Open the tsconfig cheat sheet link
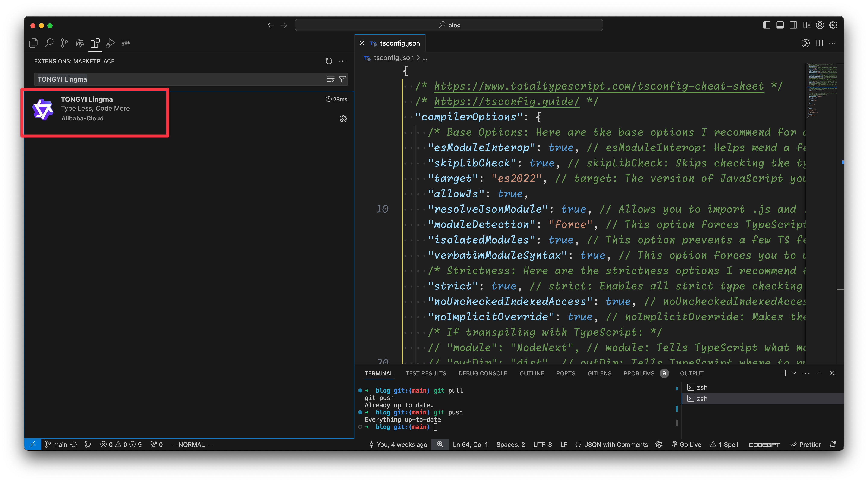Viewport: 868px width, 482px height. click(599, 86)
